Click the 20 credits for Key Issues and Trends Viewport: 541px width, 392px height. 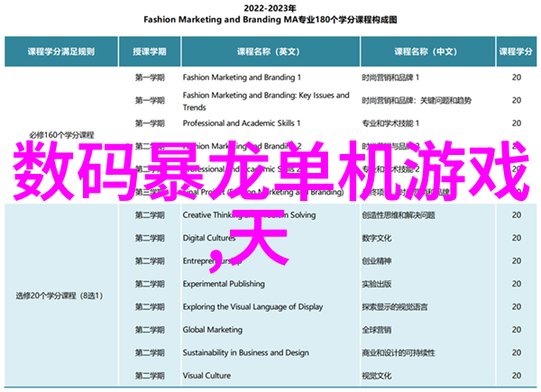pos(517,100)
